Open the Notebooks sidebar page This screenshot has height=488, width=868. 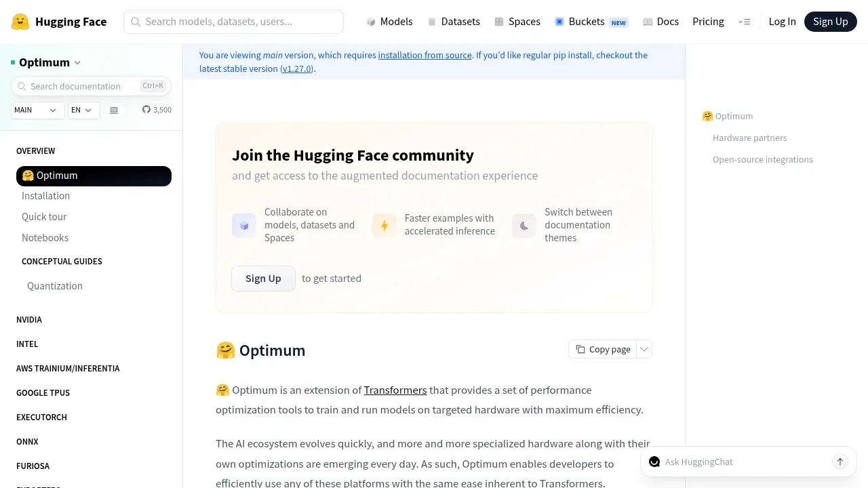pyautogui.click(x=45, y=238)
